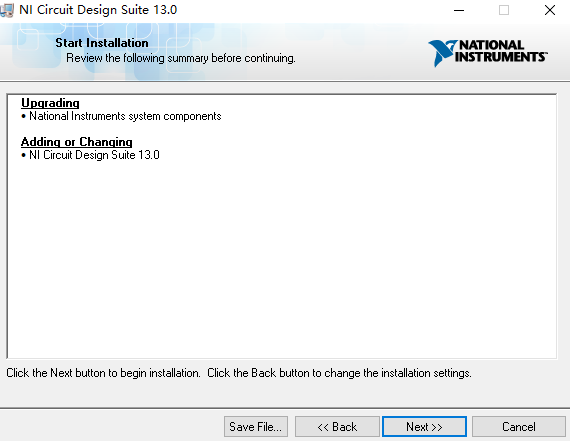The height and width of the screenshot is (441, 570).
Task: Click the blue National Instruments eagle emblem
Action: tap(441, 53)
